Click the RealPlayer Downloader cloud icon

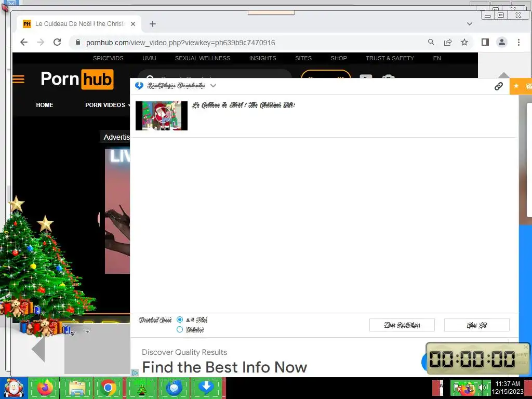[x=139, y=86]
